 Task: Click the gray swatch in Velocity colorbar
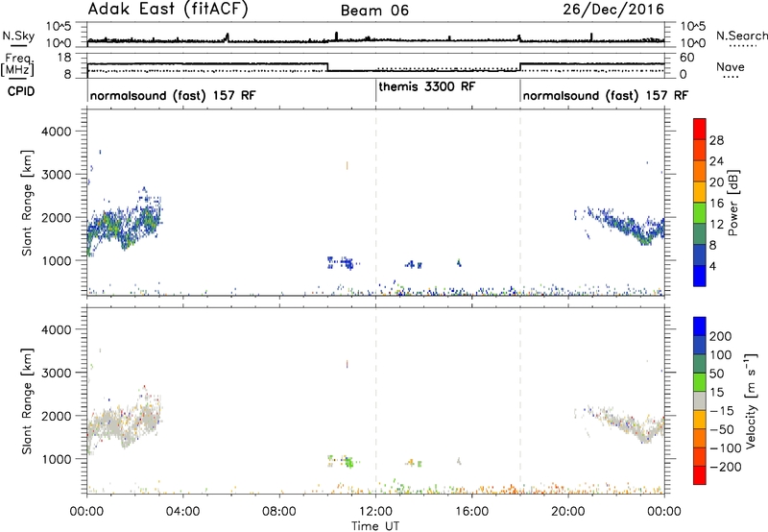tap(700, 401)
